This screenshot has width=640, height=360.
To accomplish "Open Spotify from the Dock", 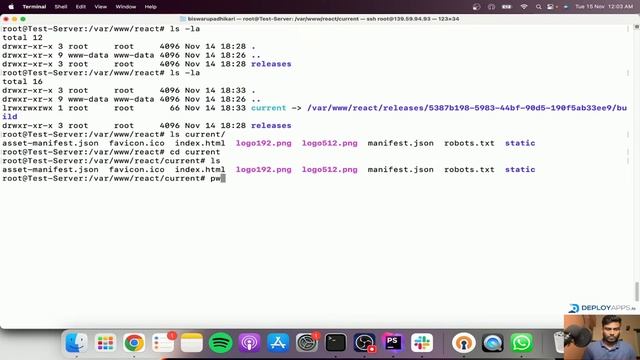I will pyautogui.click(x=220, y=343).
